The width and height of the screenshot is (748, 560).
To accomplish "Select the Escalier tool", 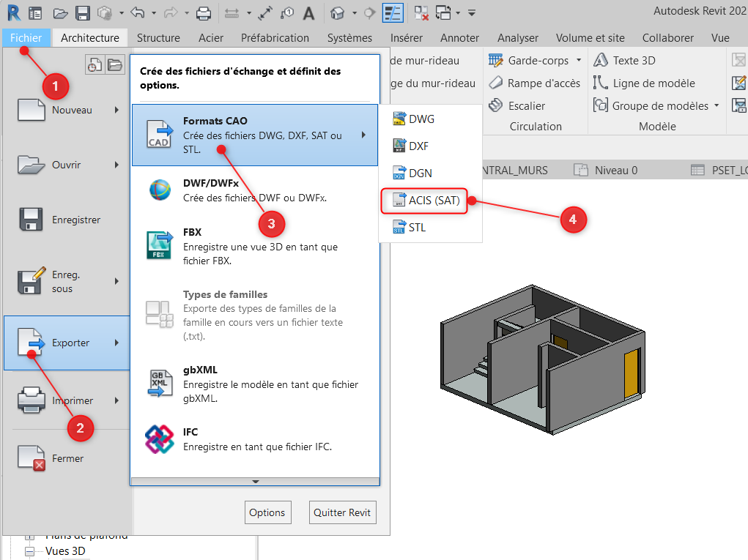I will pos(517,106).
